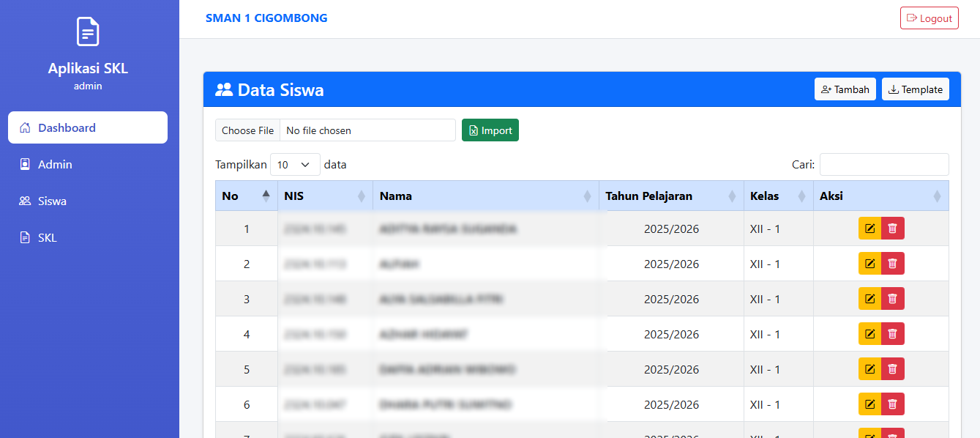This screenshot has width=980, height=438.
Task: Edit student in row 2
Action: click(869, 264)
